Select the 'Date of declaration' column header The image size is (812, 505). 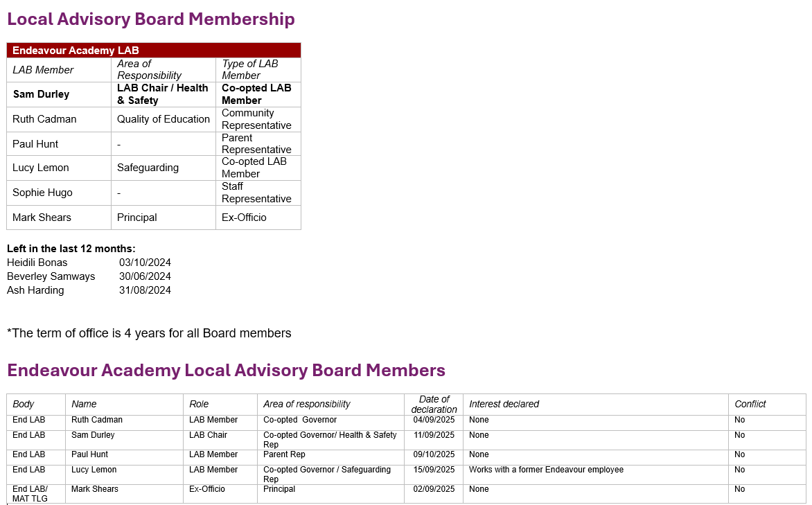(x=434, y=404)
